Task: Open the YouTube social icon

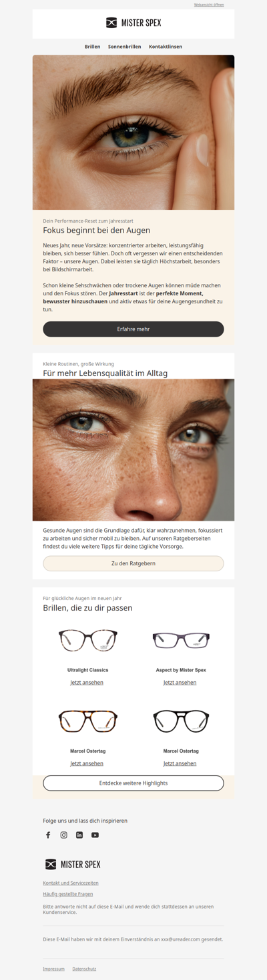Action: pos(95,835)
